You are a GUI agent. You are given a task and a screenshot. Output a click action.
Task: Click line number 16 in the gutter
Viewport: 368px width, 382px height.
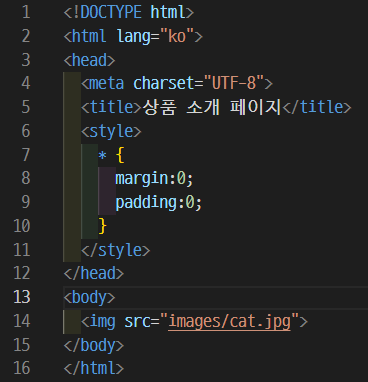[22, 368]
